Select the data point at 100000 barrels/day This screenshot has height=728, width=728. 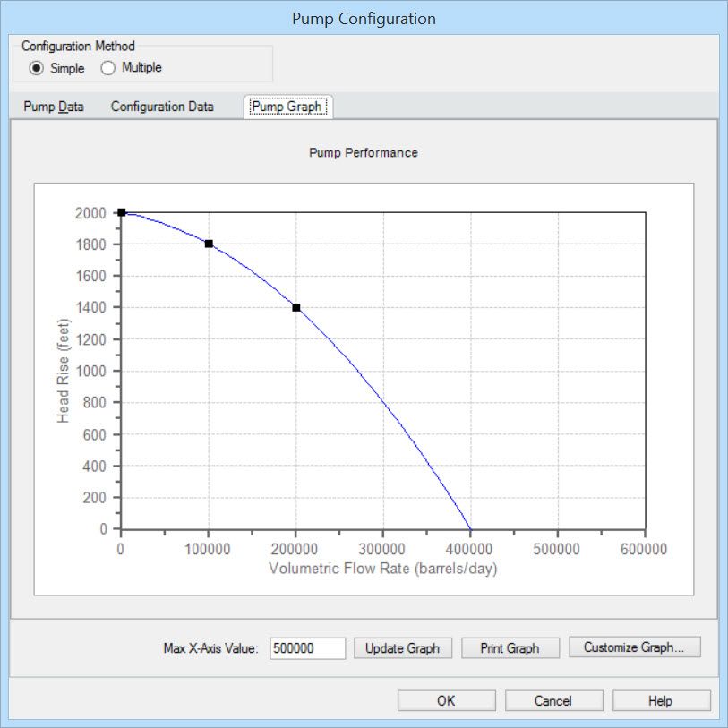pyautogui.click(x=208, y=244)
